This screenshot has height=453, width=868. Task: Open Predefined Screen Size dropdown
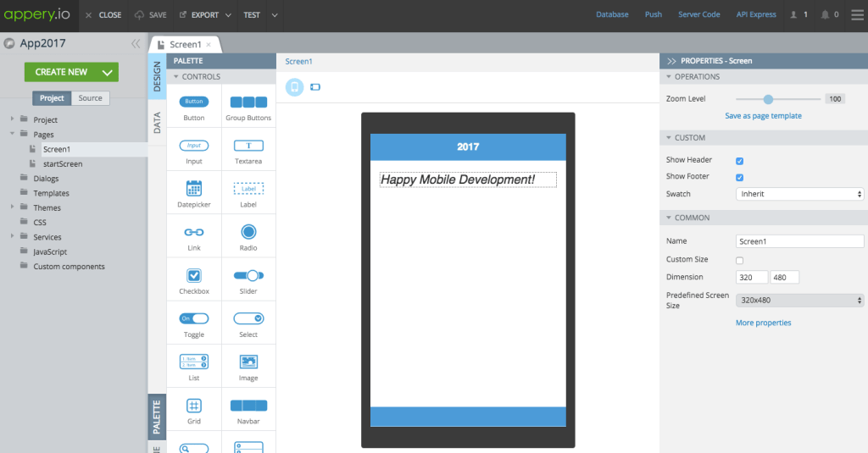(799, 300)
